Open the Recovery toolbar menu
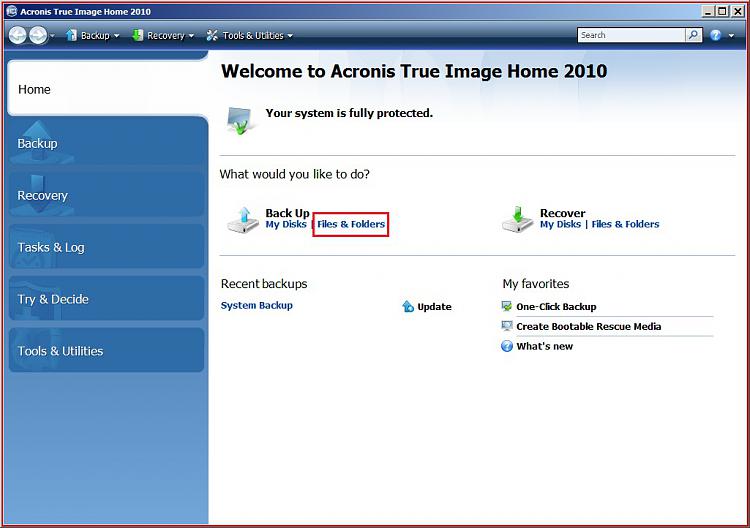Screen dimensions: 750x528 tap(165, 35)
